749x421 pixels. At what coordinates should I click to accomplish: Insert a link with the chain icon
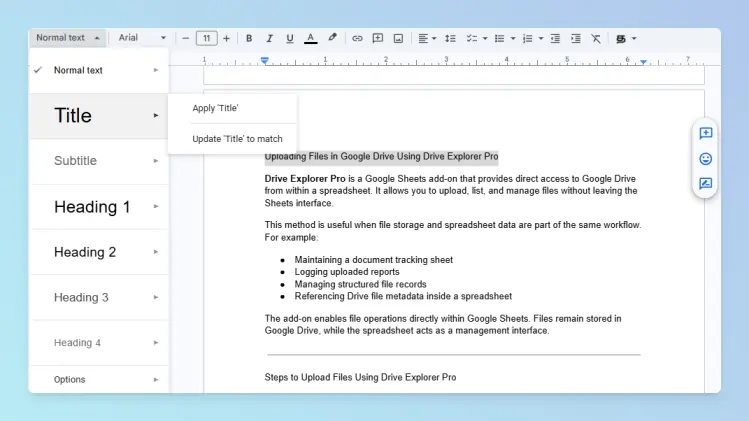tap(357, 38)
